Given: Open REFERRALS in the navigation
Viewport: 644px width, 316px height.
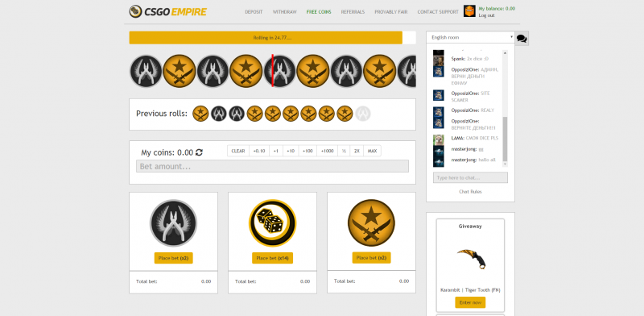Looking at the screenshot, I should (x=353, y=12).
